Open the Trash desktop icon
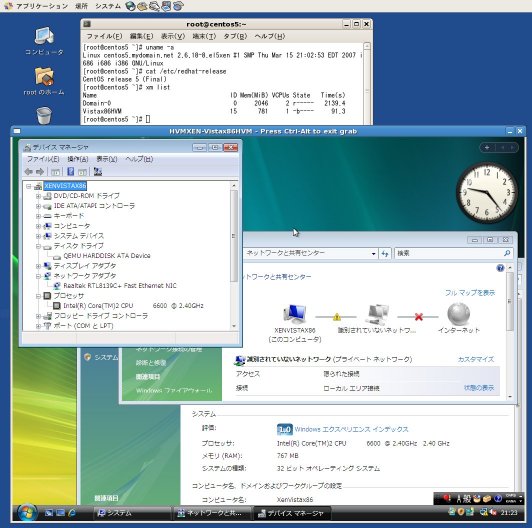 [x=44, y=115]
